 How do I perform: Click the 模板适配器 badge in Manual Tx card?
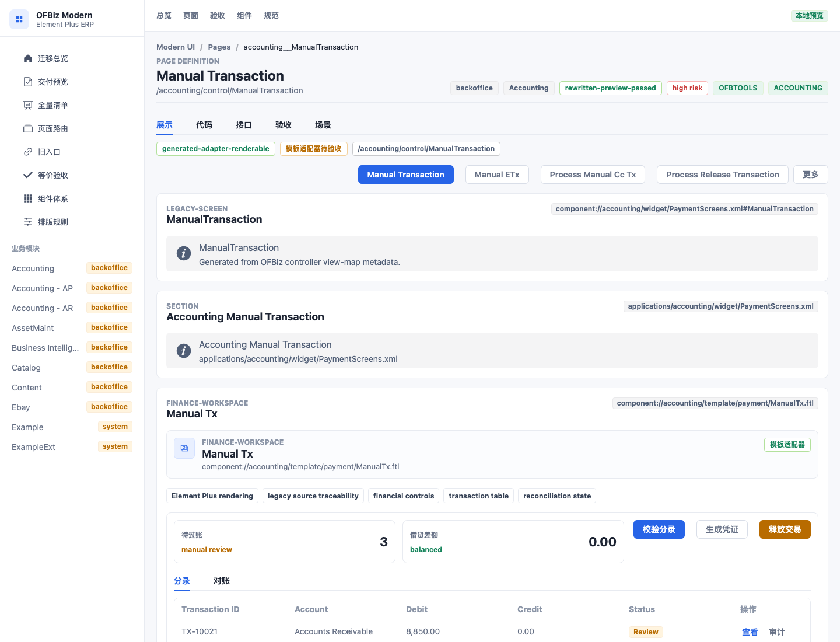[x=787, y=445]
